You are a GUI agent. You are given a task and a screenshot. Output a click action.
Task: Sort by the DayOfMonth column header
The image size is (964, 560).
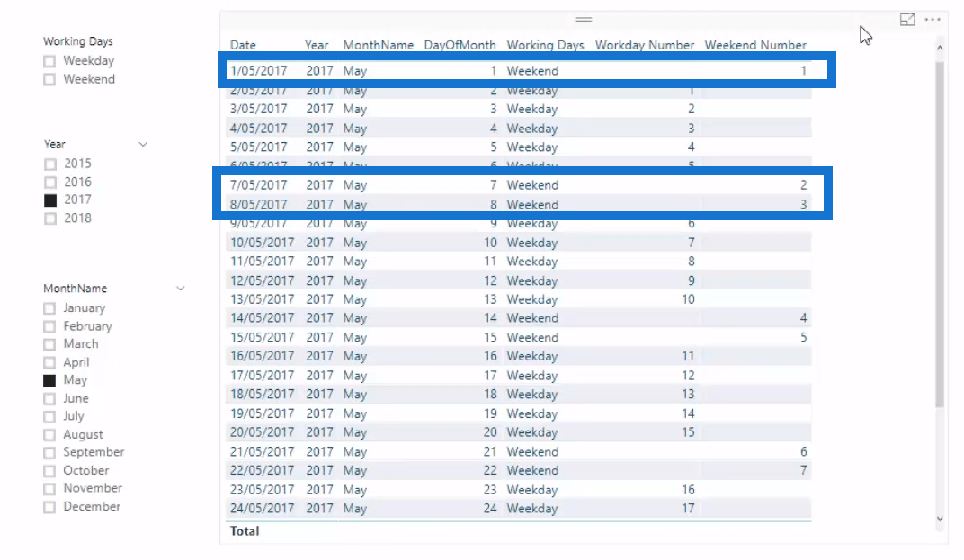[460, 45]
